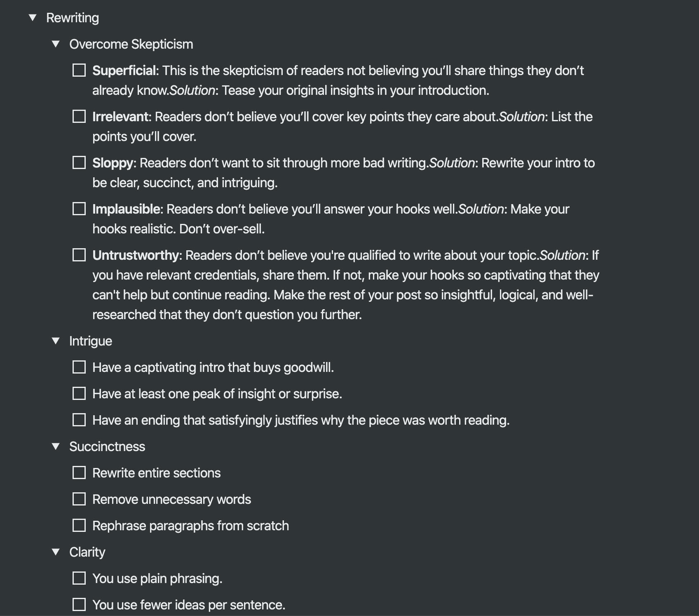Check the Implausible skepticism checkbox
This screenshot has width=699, height=616.
pos(79,209)
